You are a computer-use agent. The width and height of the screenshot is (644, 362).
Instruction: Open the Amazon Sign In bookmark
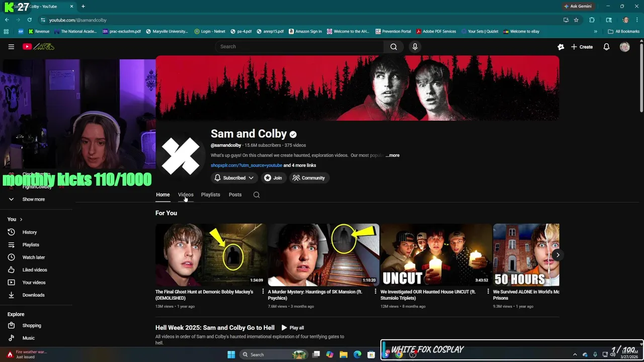[305, 31]
